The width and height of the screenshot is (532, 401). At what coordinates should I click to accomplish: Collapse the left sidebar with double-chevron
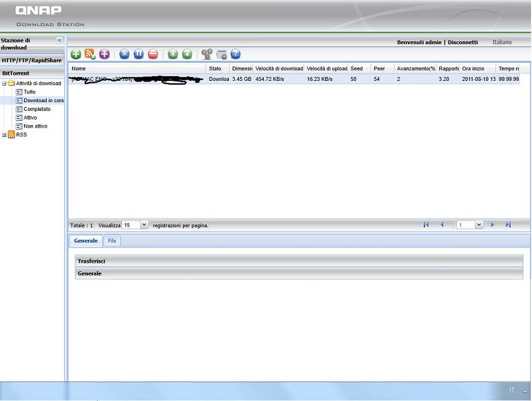pos(59,41)
